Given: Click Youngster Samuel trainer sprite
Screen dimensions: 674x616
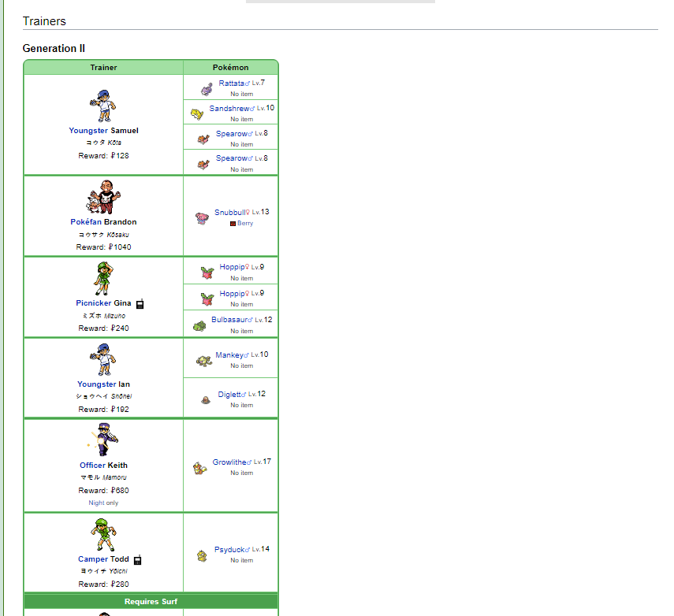Looking at the screenshot, I should tap(103, 106).
